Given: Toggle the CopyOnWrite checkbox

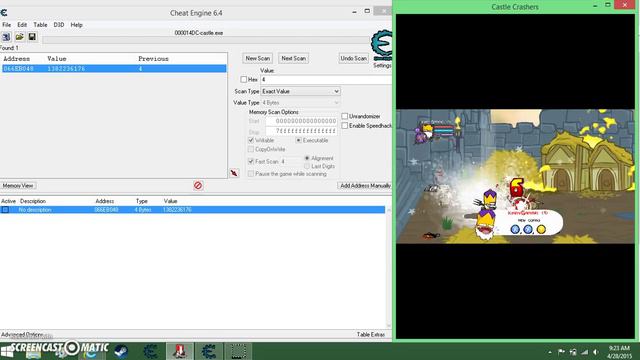Looking at the screenshot, I should [x=251, y=149].
